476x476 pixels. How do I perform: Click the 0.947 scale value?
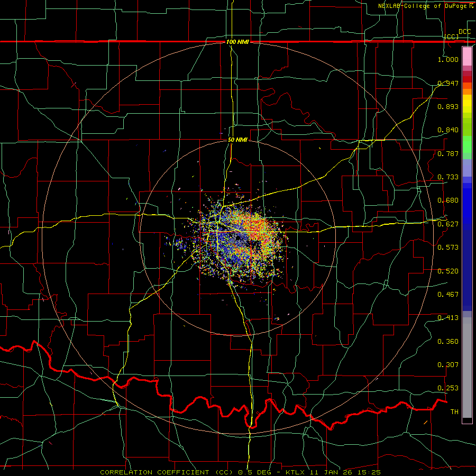(x=448, y=83)
